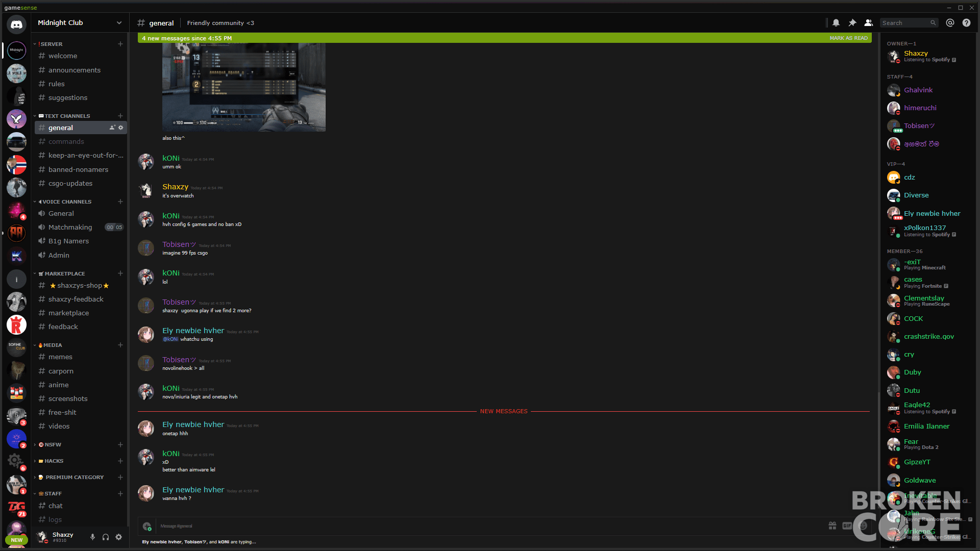Screen dimensions: 980x551
Task: Open the CSGO screenshot image attachment
Action: pos(244,87)
